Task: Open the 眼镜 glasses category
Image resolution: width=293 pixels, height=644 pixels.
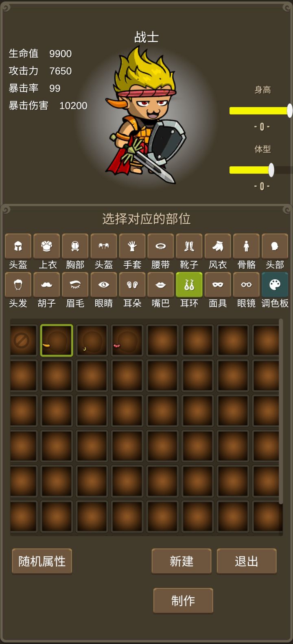Action: (x=246, y=285)
